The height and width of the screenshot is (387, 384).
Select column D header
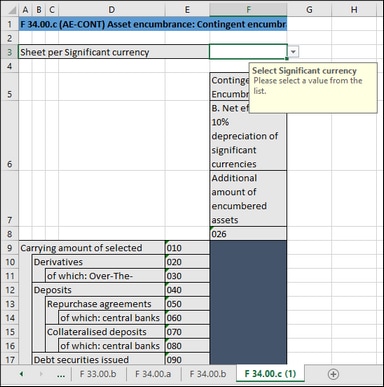click(x=112, y=10)
